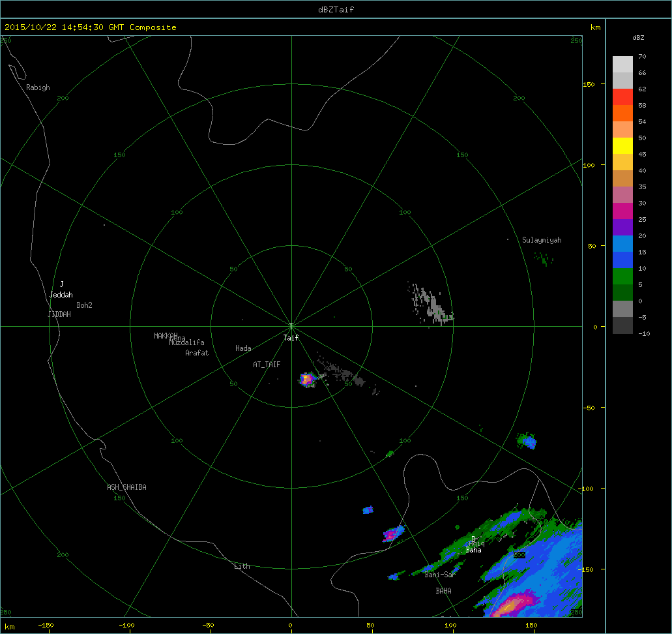Click the purple 20–25 dBZ legend swatch
The width and height of the screenshot is (672, 634).
coord(622,228)
